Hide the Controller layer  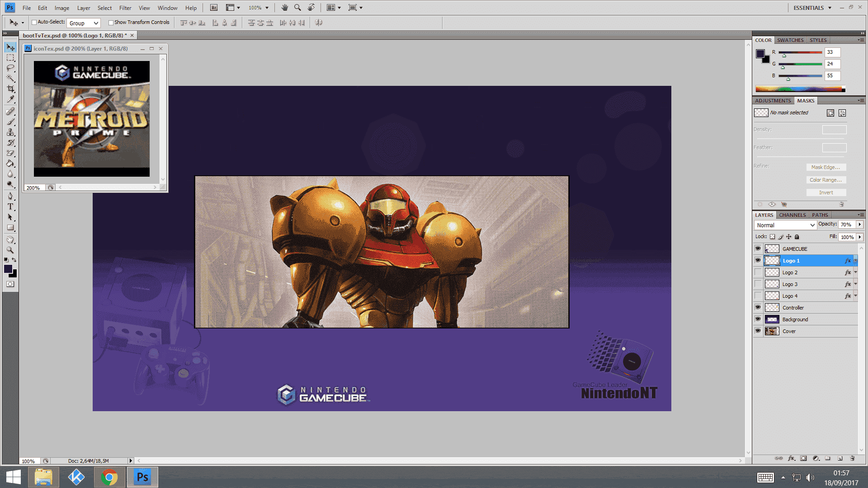(758, 307)
